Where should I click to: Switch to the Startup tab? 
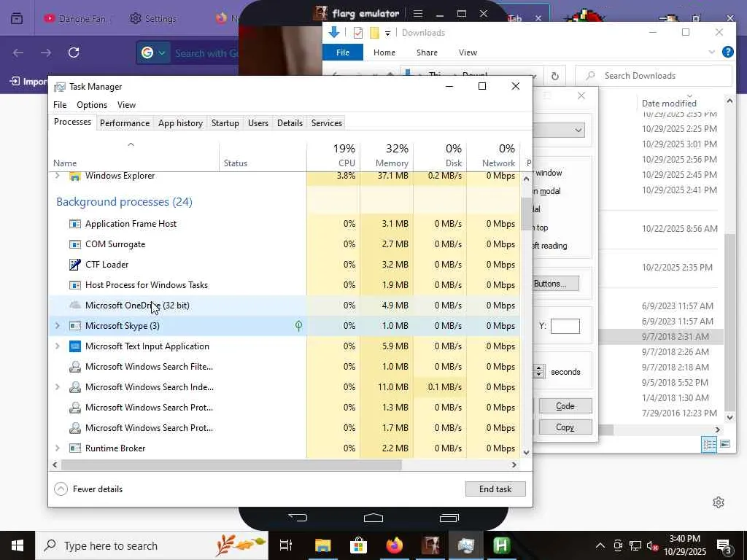(x=225, y=122)
